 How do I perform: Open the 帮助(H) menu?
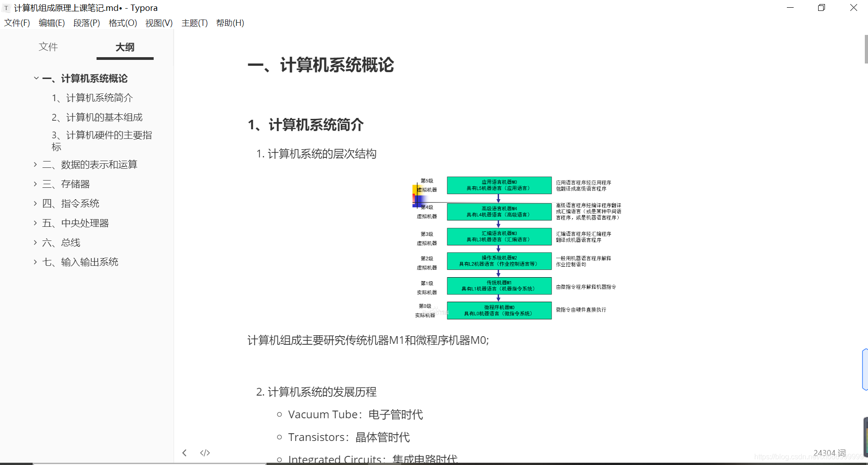230,23
